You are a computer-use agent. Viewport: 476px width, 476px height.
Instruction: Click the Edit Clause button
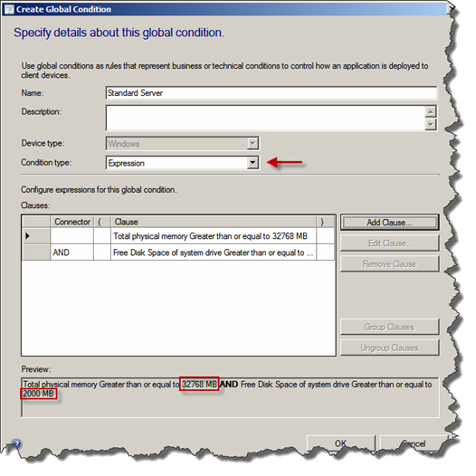pyautogui.click(x=389, y=243)
